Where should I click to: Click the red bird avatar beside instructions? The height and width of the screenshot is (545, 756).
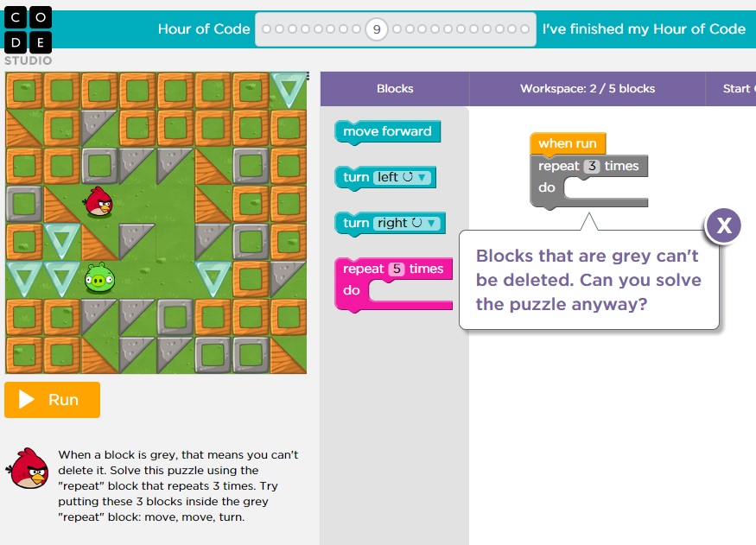click(x=28, y=468)
